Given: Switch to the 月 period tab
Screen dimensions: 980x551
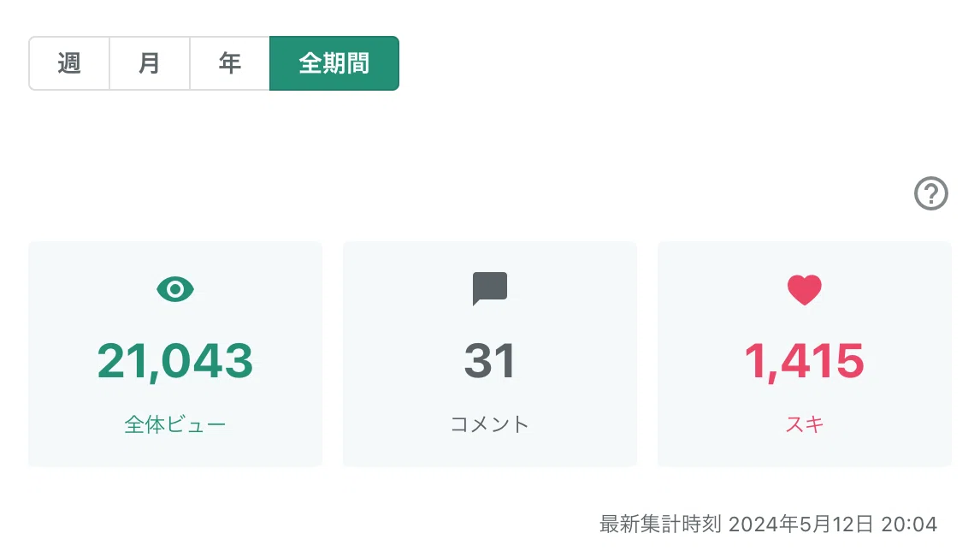Looking at the screenshot, I should [150, 63].
